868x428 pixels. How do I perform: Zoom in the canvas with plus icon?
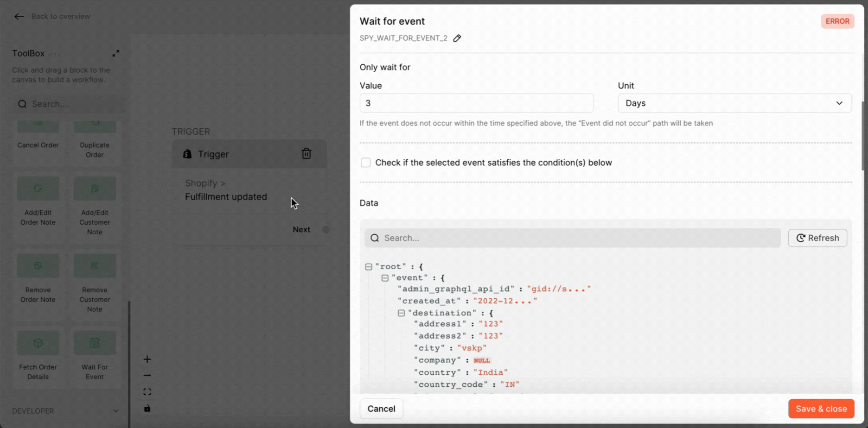(x=147, y=359)
